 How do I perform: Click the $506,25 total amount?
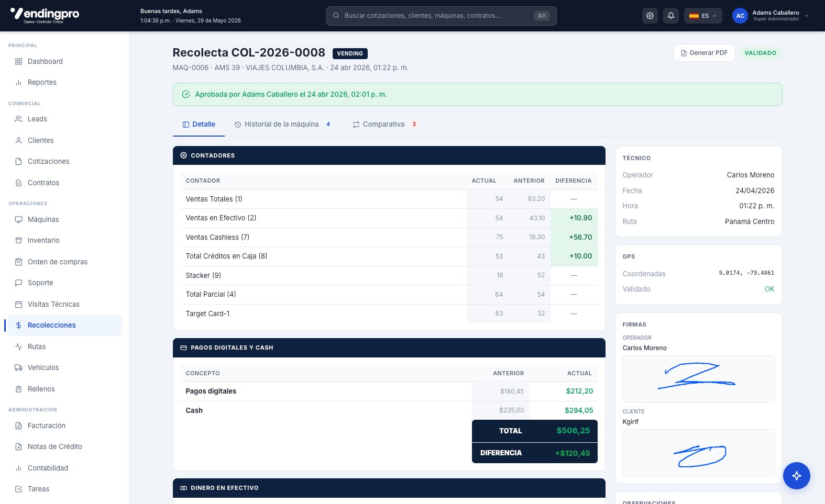(x=573, y=431)
